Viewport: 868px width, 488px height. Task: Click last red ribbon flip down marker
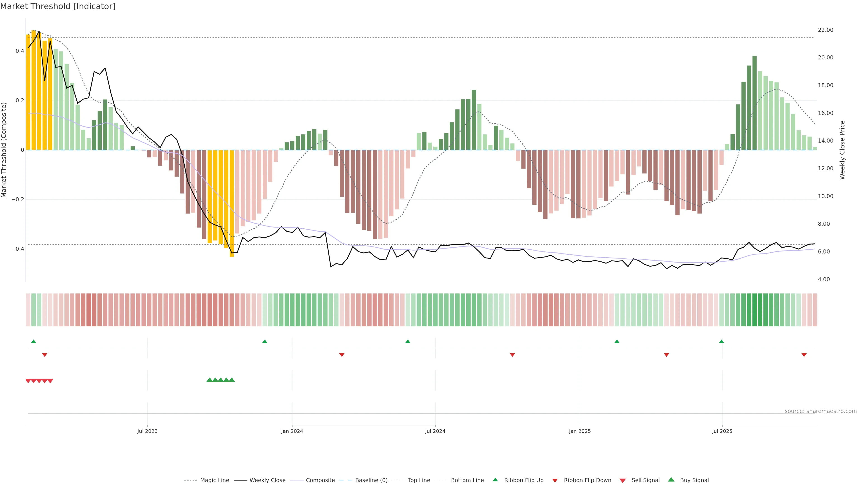tap(804, 355)
